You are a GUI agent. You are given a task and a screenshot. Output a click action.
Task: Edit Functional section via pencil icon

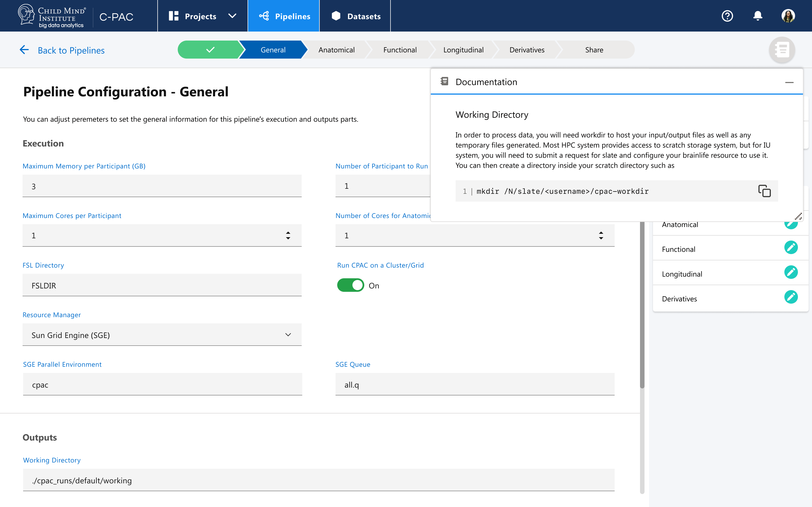791,248
